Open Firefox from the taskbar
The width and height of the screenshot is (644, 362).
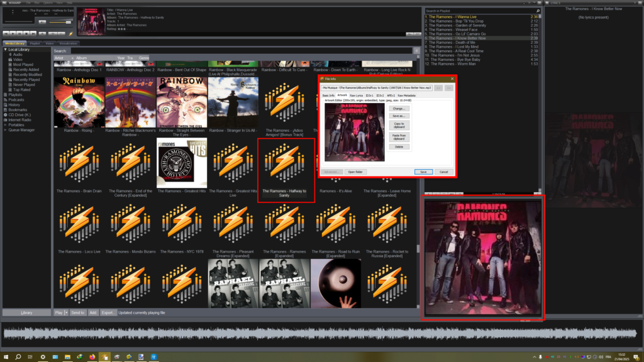point(92,357)
